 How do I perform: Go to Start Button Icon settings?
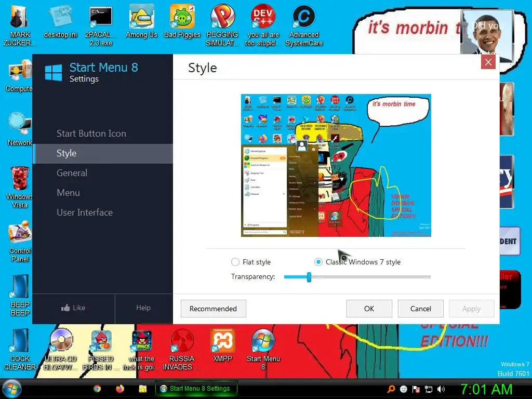103,134
